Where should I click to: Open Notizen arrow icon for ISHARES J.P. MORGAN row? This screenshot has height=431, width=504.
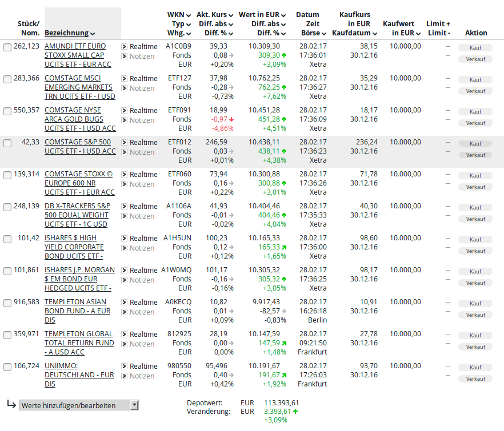124,280
